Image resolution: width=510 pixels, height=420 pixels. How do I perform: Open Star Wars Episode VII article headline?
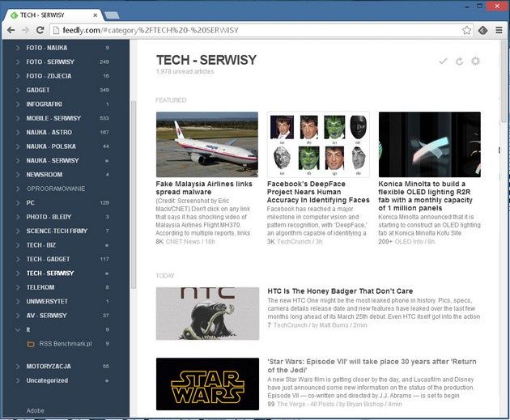click(x=372, y=366)
